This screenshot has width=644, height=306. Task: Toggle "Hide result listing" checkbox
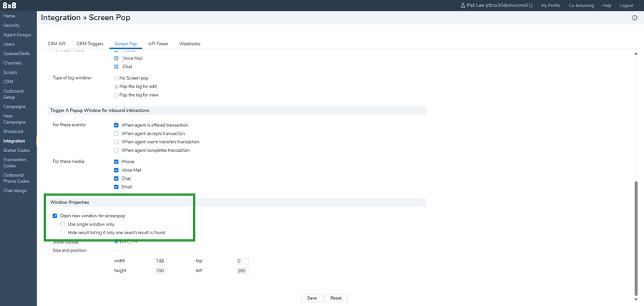(63, 232)
